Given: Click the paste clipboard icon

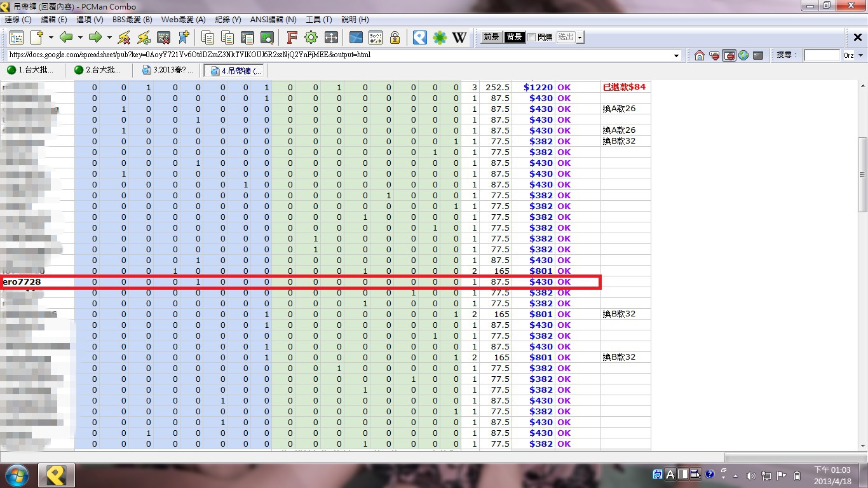Looking at the screenshot, I should pyautogui.click(x=247, y=37).
